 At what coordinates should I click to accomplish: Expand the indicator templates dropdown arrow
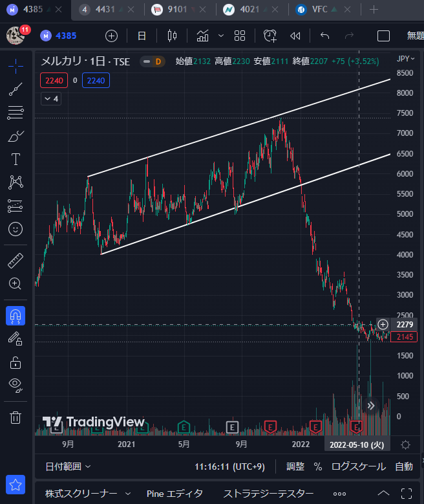(x=221, y=36)
